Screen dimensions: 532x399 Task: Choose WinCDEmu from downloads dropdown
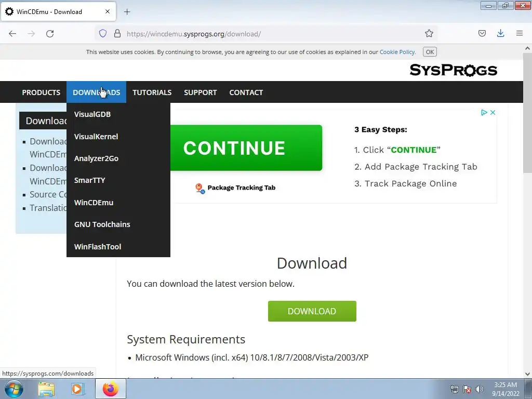click(x=118, y=203)
